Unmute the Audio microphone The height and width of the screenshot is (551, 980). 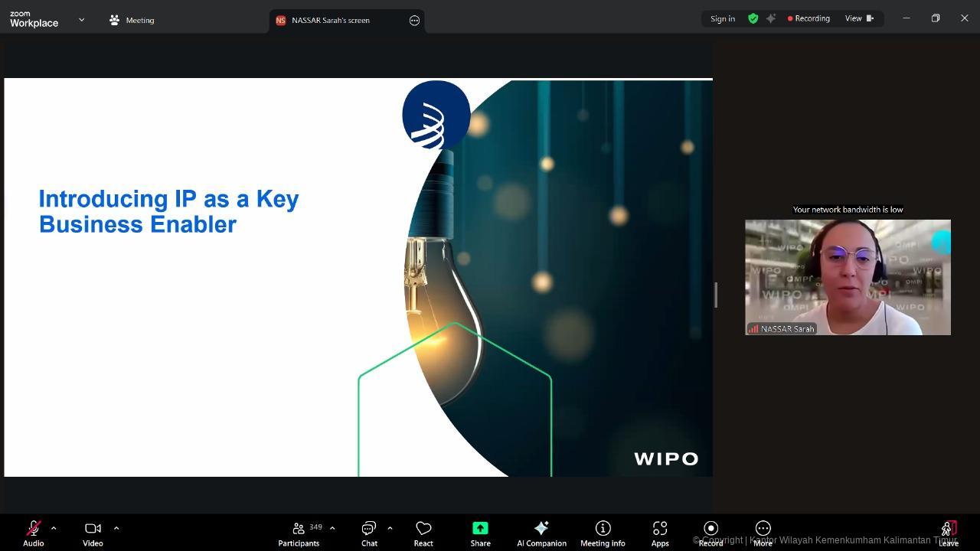pyautogui.click(x=33, y=533)
